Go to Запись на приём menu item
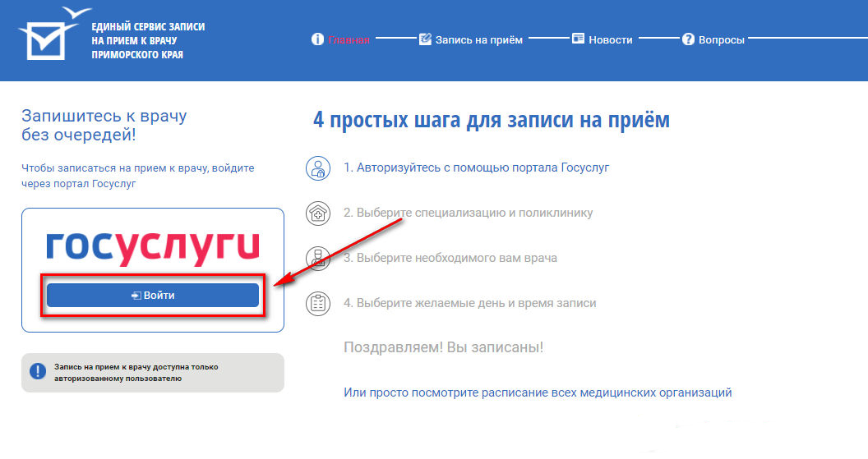Image resolution: width=868 pixels, height=459 pixels. tap(478, 39)
